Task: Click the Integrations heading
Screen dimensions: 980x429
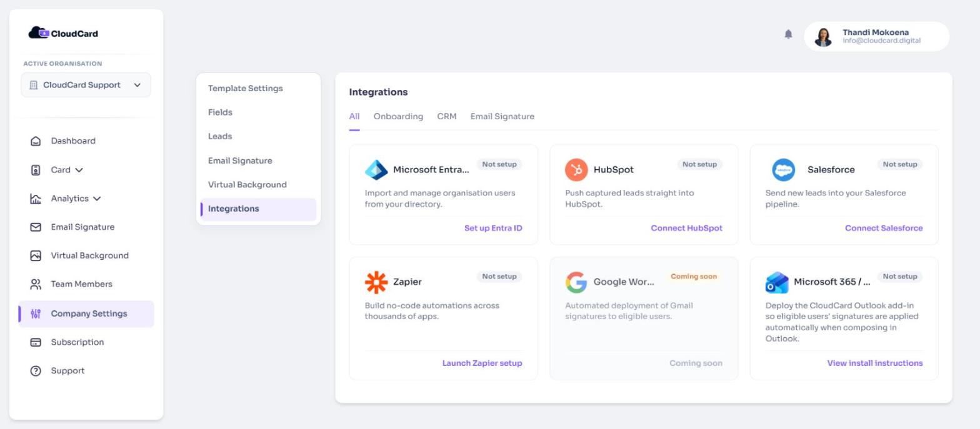Action: point(378,92)
